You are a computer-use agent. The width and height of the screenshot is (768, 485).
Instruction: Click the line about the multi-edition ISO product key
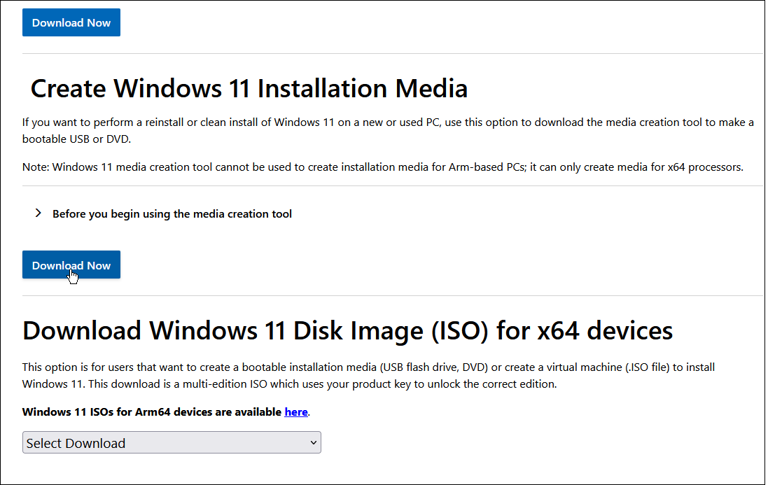289,384
